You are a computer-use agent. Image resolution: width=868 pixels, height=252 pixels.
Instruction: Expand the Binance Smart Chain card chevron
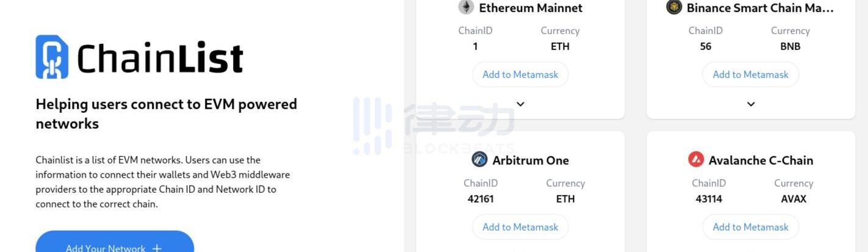click(x=751, y=104)
